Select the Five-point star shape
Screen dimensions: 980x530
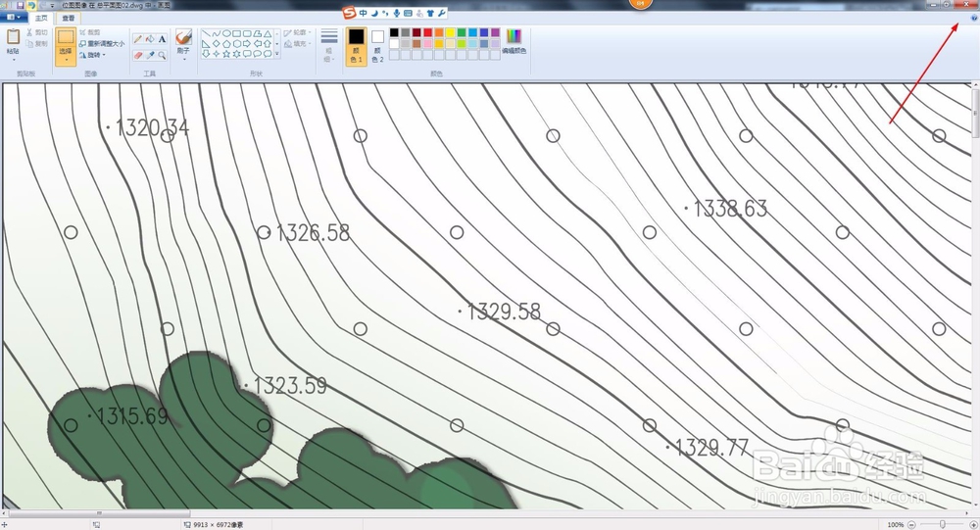227,54
